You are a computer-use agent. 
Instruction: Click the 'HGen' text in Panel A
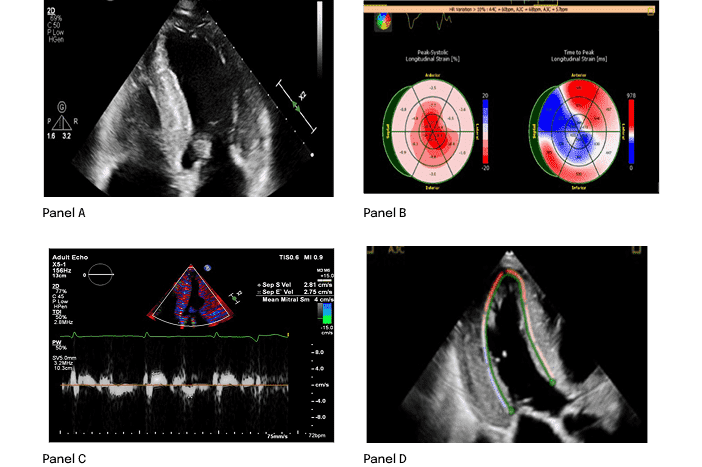tap(56, 39)
